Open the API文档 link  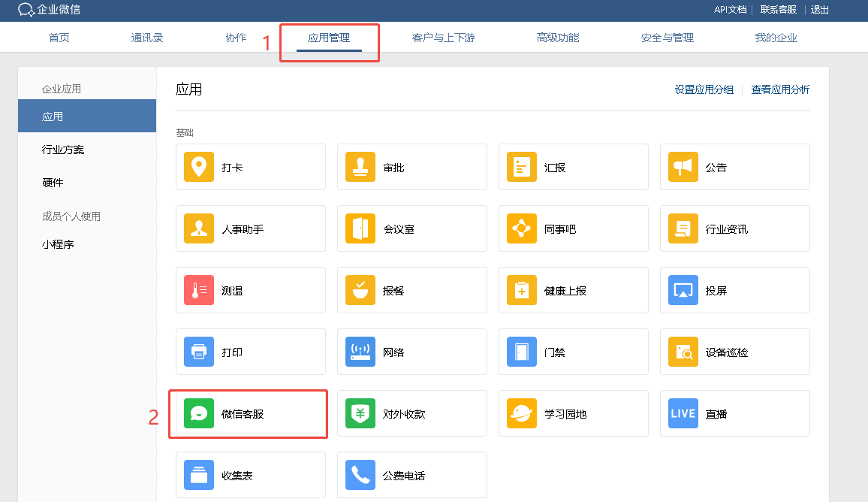coord(730,10)
